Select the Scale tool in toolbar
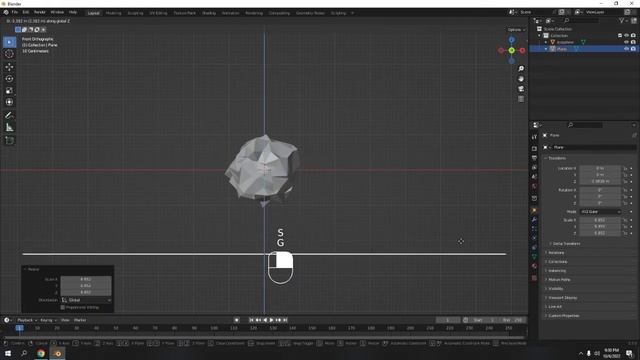The width and height of the screenshot is (640, 360). coord(9,90)
